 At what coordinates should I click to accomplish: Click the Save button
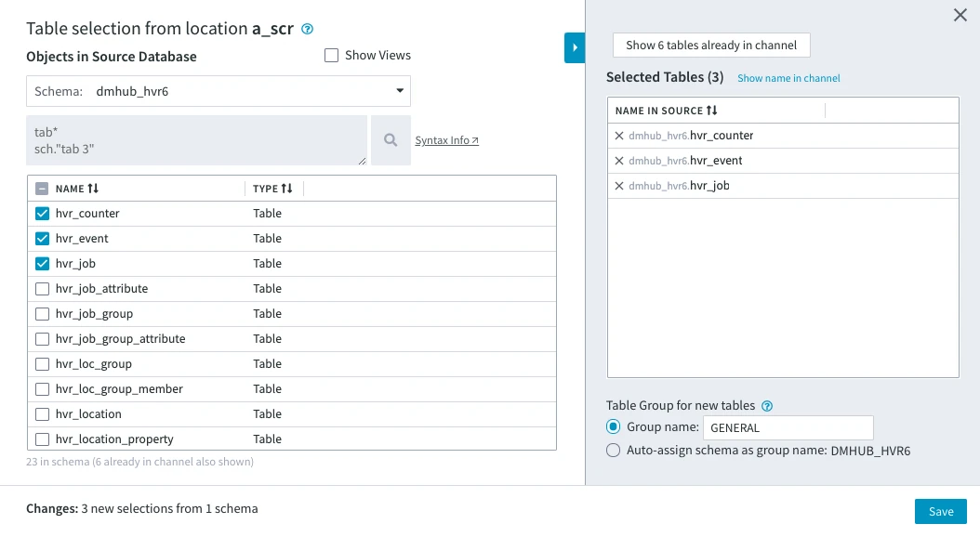[x=940, y=511]
